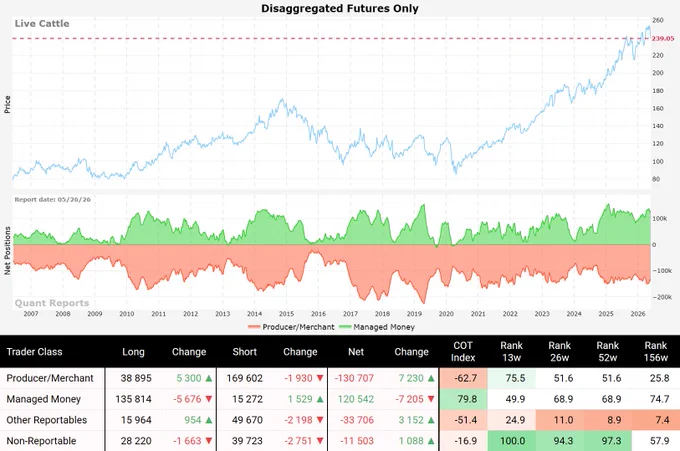Click Net value -130 707
Image resolution: width=680 pixels, height=451 pixels.
tap(354, 378)
